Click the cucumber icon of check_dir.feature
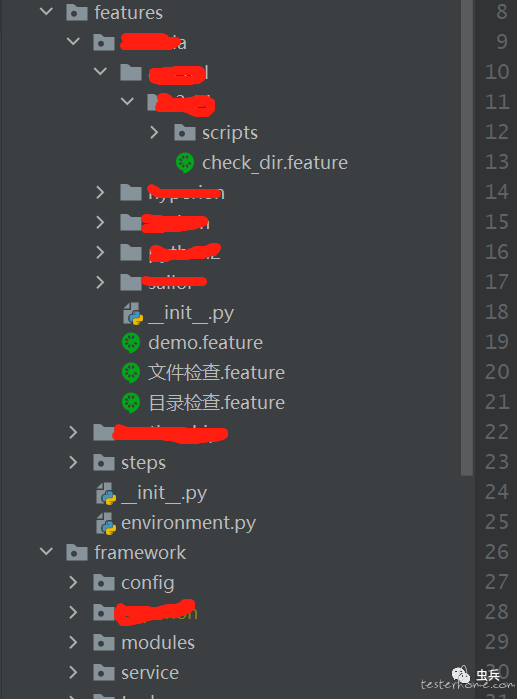 point(185,163)
